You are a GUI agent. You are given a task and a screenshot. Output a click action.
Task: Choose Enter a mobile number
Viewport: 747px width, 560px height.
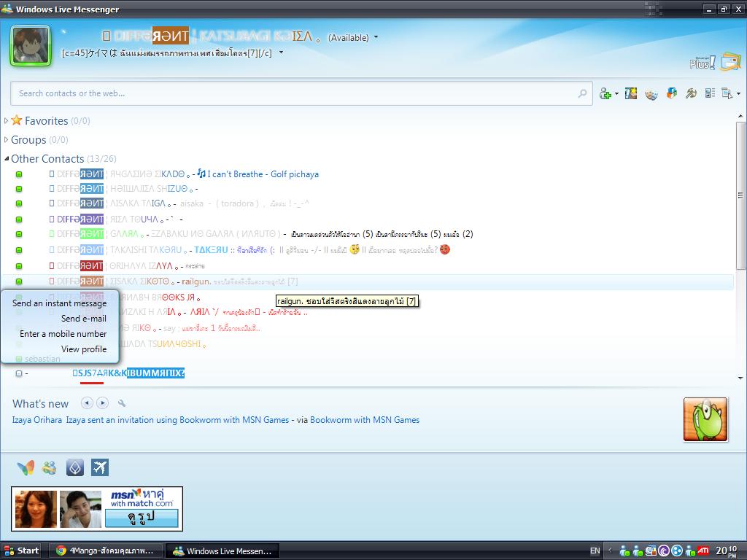tap(63, 334)
